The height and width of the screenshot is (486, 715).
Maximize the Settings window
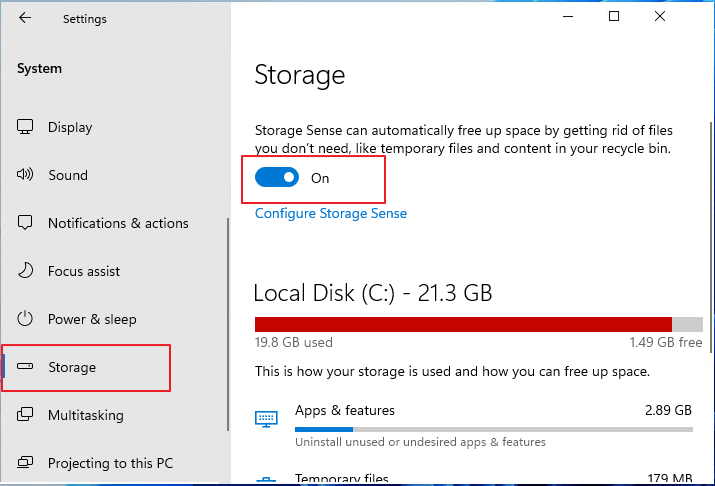point(614,16)
